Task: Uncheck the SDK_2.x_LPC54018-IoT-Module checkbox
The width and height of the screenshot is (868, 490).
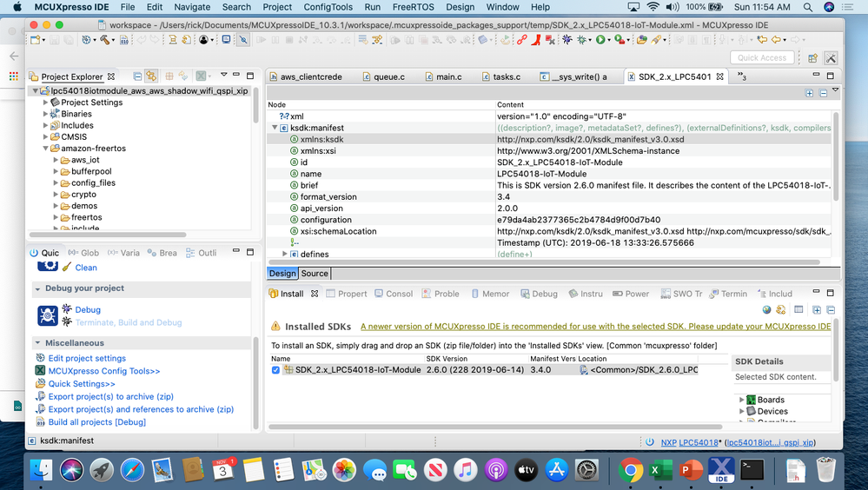Action: pyautogui.click(x=275, y=370)
